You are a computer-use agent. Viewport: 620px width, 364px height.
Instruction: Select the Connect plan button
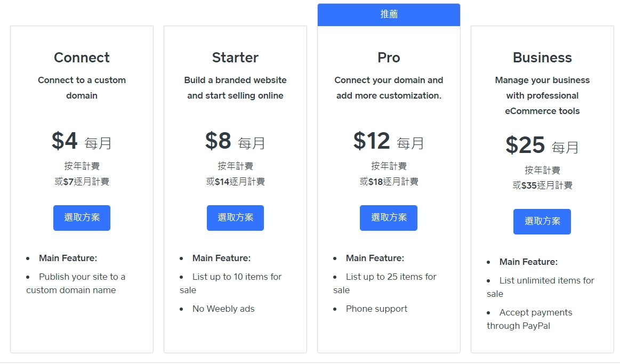click(x=82, y=217)
